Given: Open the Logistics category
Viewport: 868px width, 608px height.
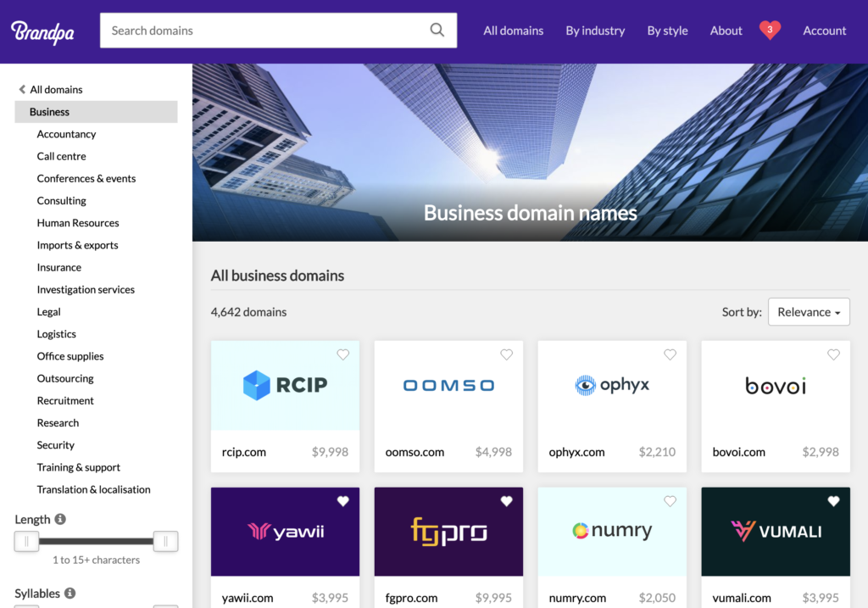Looking at the screenshot, I should tap(57, 334).
